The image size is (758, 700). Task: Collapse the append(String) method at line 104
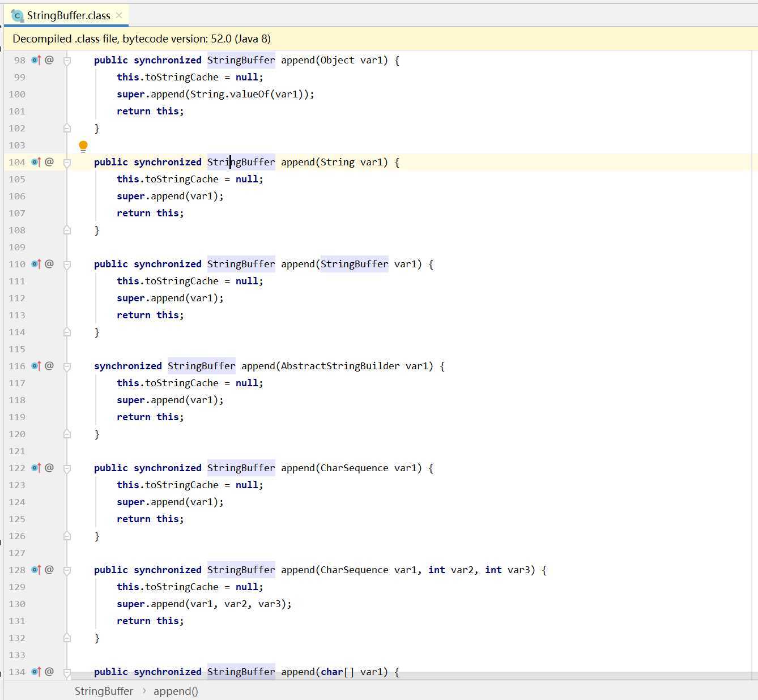[x=67, y=163]
